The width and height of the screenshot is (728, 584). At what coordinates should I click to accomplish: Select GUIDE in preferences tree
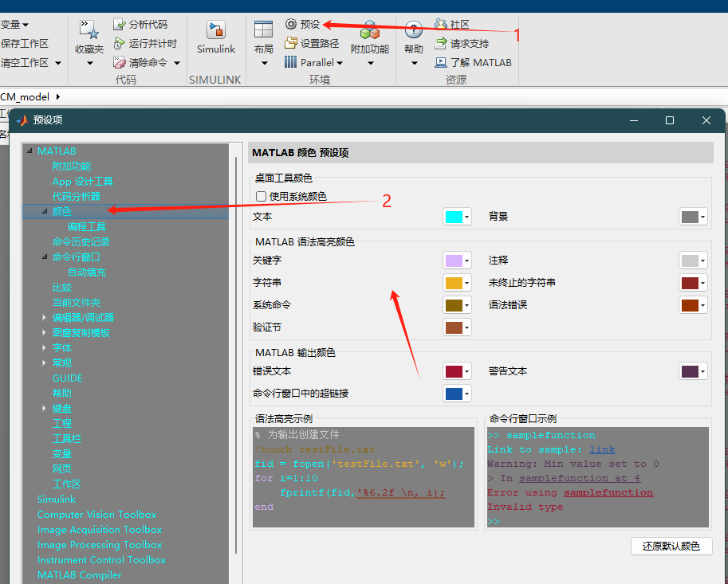[67, 378]
